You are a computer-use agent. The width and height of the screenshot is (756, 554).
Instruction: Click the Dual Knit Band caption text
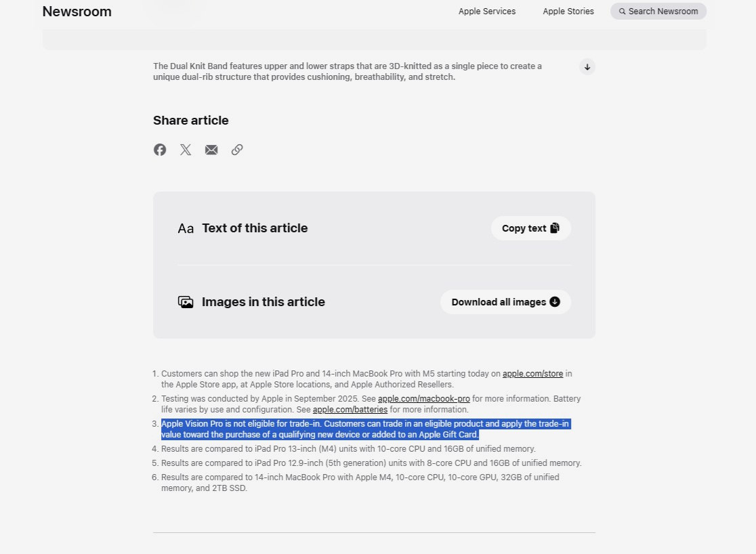(347, 72)
